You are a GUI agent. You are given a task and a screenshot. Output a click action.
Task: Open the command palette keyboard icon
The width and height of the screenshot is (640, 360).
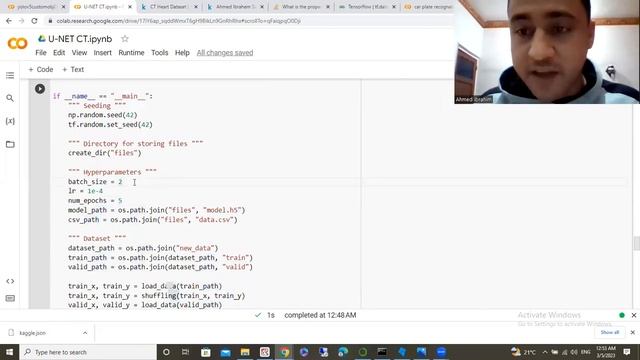click(10, 298)
